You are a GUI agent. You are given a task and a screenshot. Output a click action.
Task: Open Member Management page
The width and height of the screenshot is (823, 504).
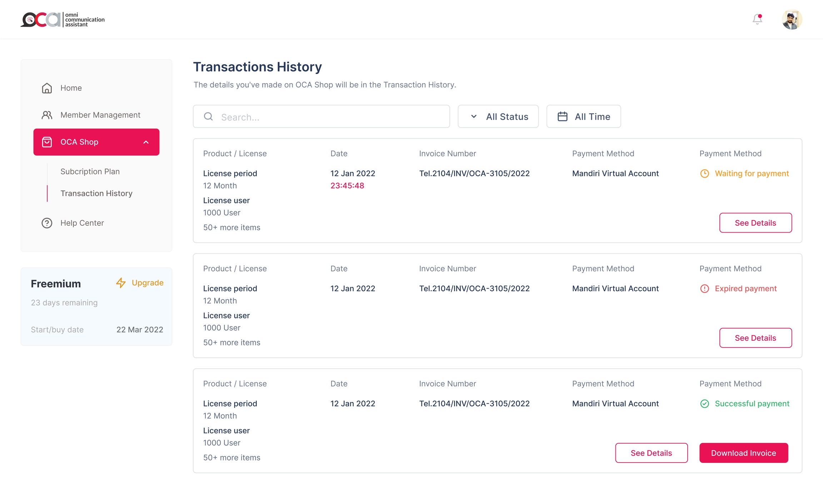pos(100,115)
